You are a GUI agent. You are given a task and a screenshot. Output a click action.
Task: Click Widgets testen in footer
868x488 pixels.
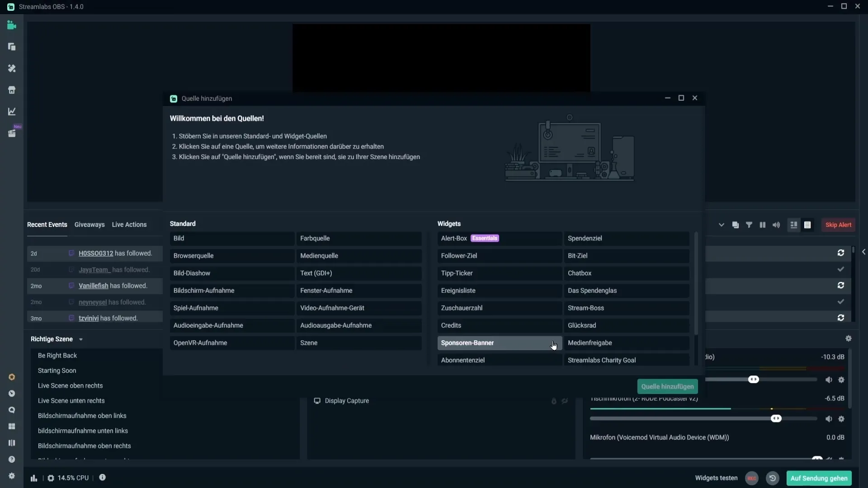click(716, 478)
